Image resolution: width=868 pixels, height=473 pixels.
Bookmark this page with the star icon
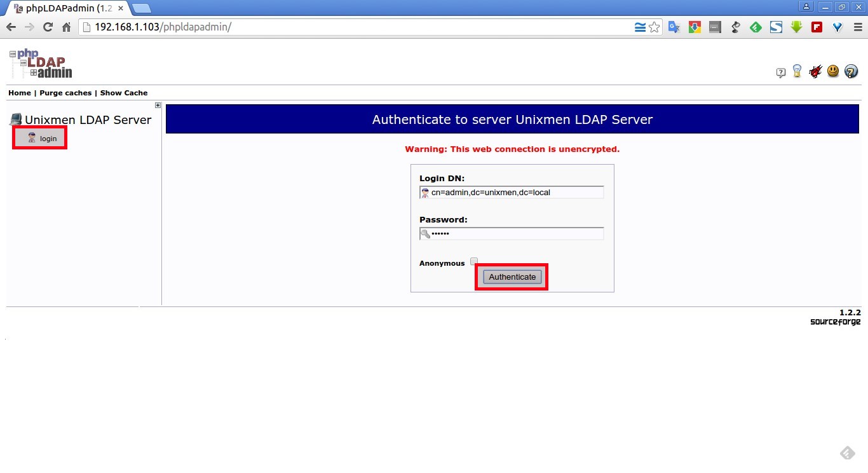(x=654, y=27)
